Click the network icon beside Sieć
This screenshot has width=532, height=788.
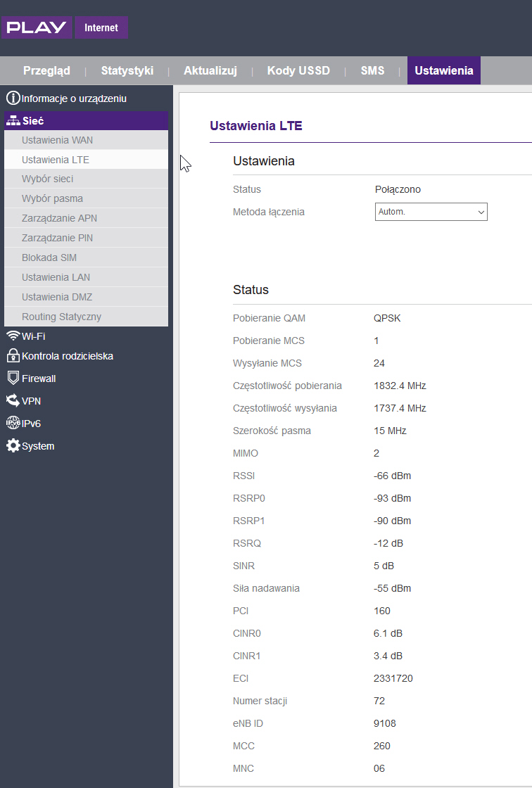(13, 120)
